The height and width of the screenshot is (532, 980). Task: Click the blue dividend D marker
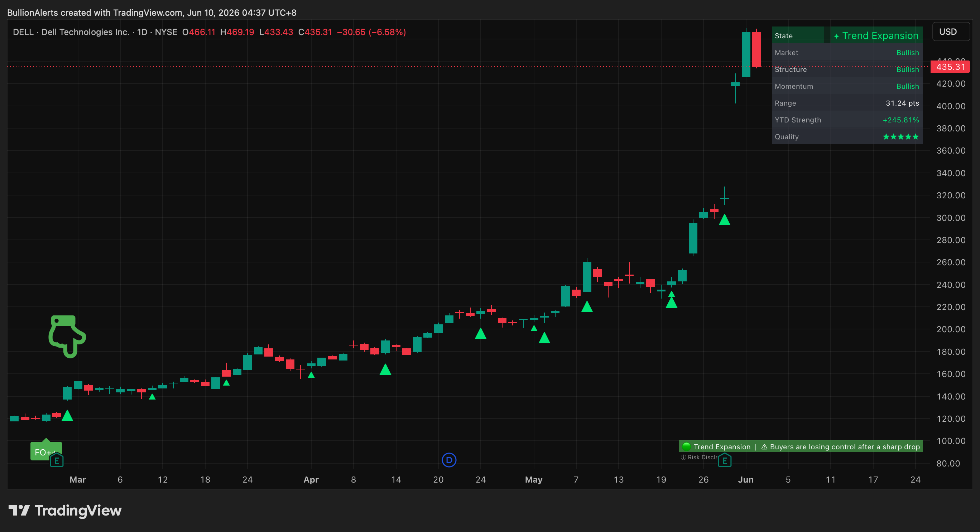(449, 460)
